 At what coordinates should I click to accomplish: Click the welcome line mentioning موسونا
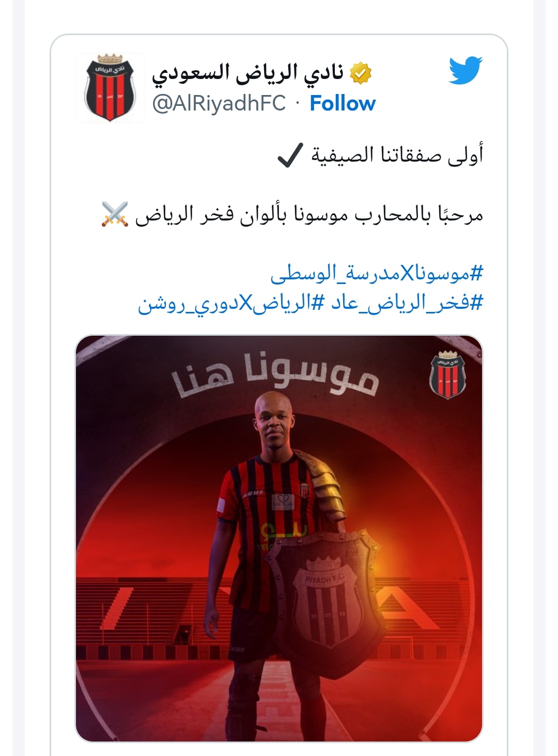(309, 214)
